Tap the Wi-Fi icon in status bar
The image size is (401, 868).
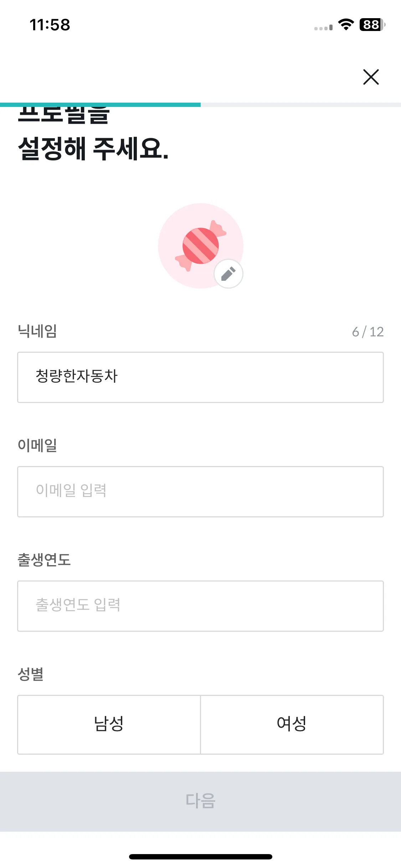point(346,25)
